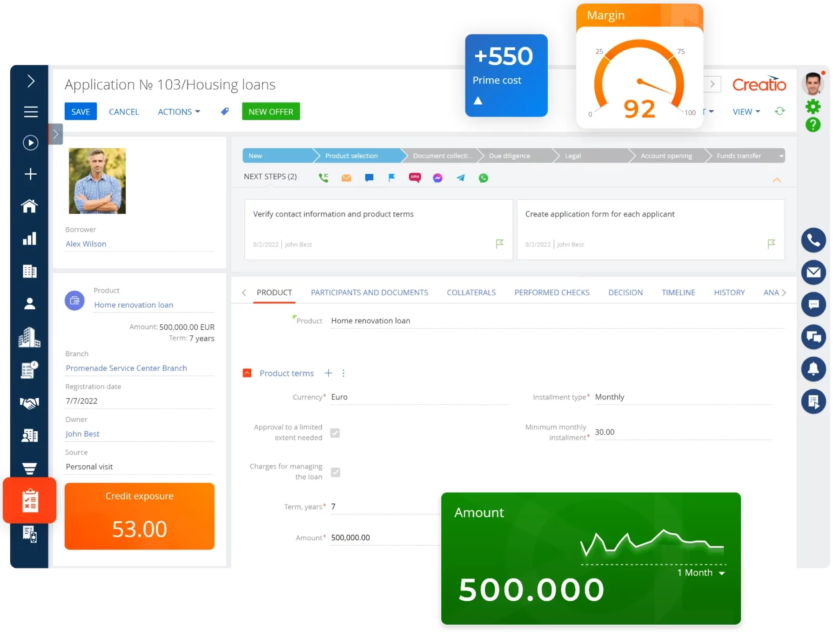The height and width of the screenshot is (632, 840).
Task: Select the Due diligence stage in progress bar
Action: (510, 156)
